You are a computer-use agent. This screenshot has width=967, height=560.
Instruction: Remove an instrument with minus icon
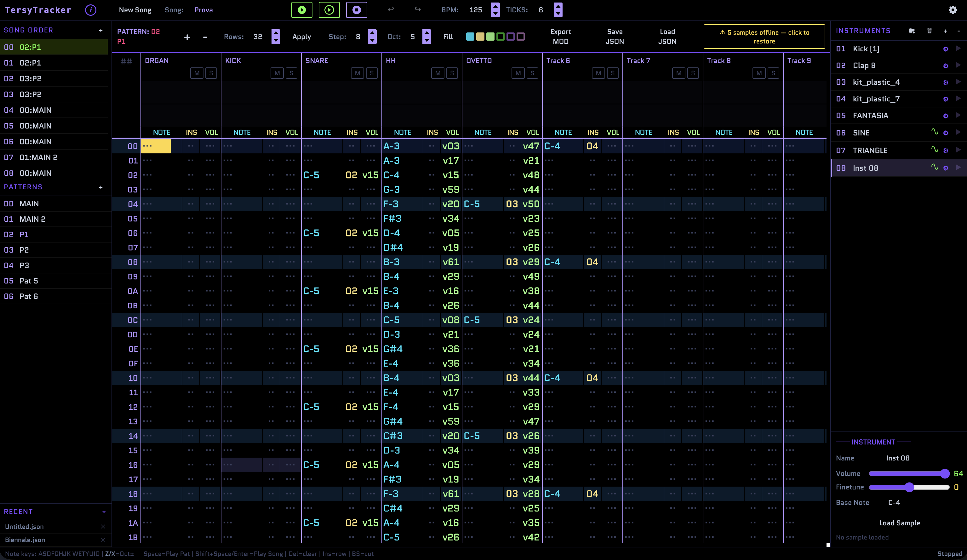[x=958, y=31]
